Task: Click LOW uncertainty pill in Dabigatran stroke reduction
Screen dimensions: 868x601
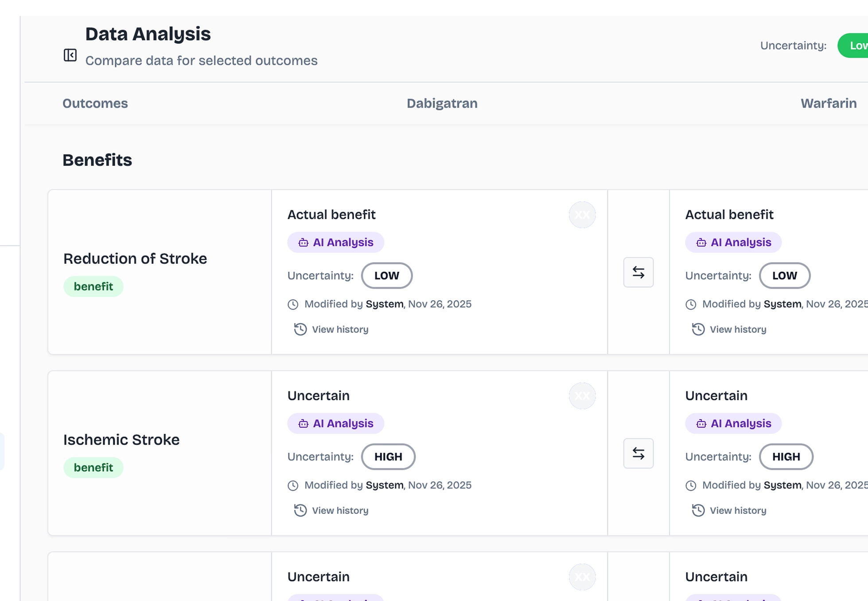Action: click(386, 276)
